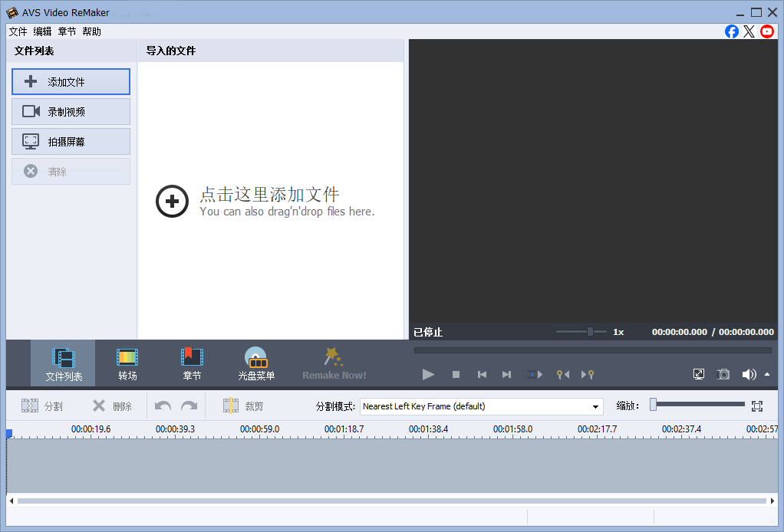Click the 录制视频 record video button
Viewport: 784px width, 532px height.
point(71,111)
